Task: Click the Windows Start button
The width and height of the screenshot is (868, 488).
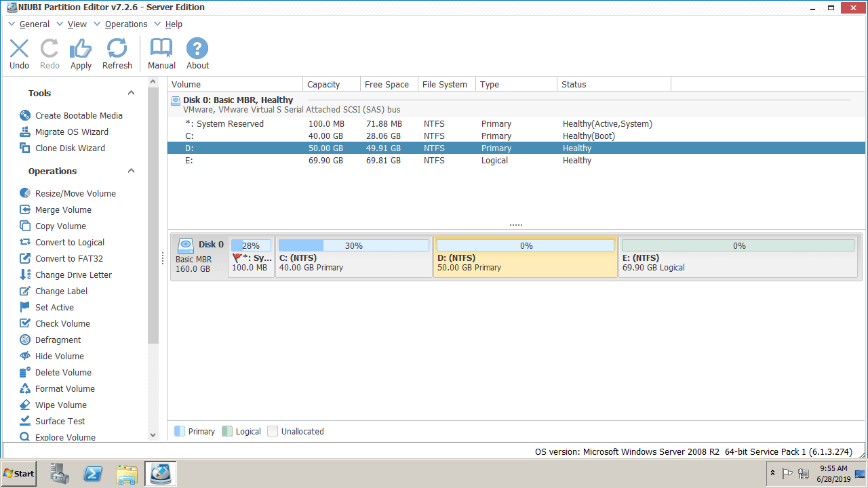Action: 19,474
